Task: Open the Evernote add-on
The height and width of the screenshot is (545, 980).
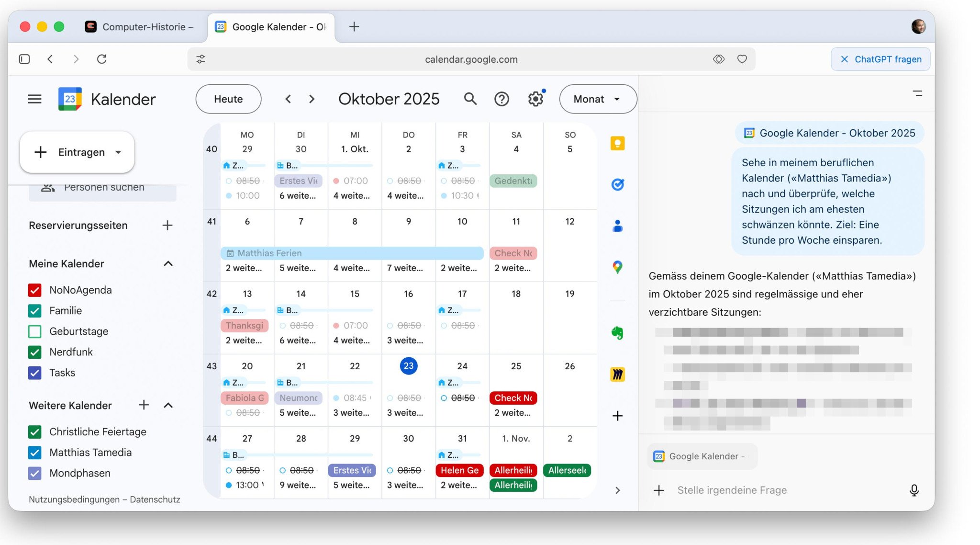Action: point(617,332)
